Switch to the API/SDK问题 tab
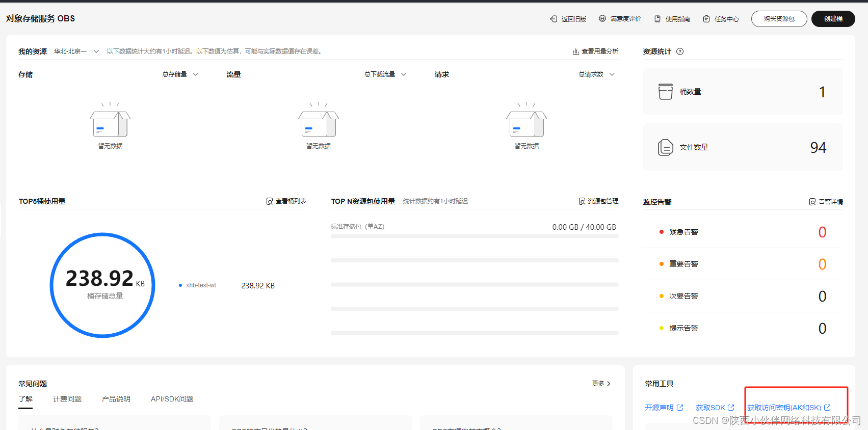The image size is (868, 430). (172, 399)
